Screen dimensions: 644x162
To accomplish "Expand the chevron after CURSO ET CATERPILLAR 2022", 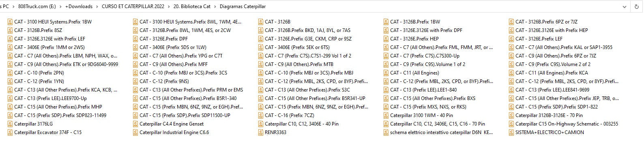I will tap(169, 6).
